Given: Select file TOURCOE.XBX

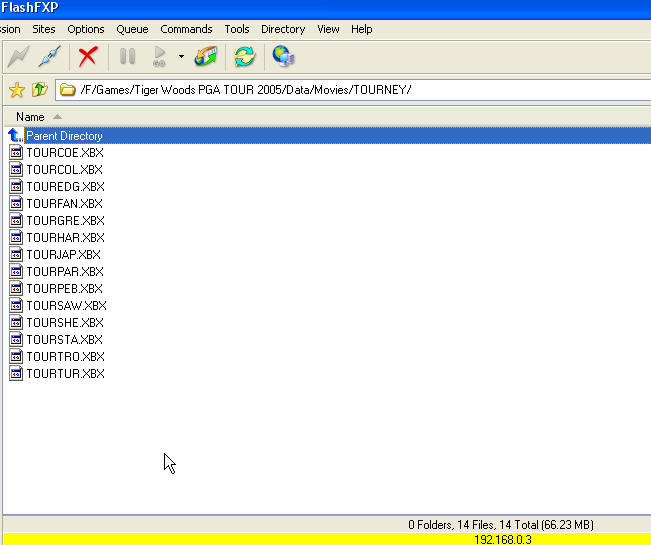Looking at the screenshot, I should coord(65,153).
